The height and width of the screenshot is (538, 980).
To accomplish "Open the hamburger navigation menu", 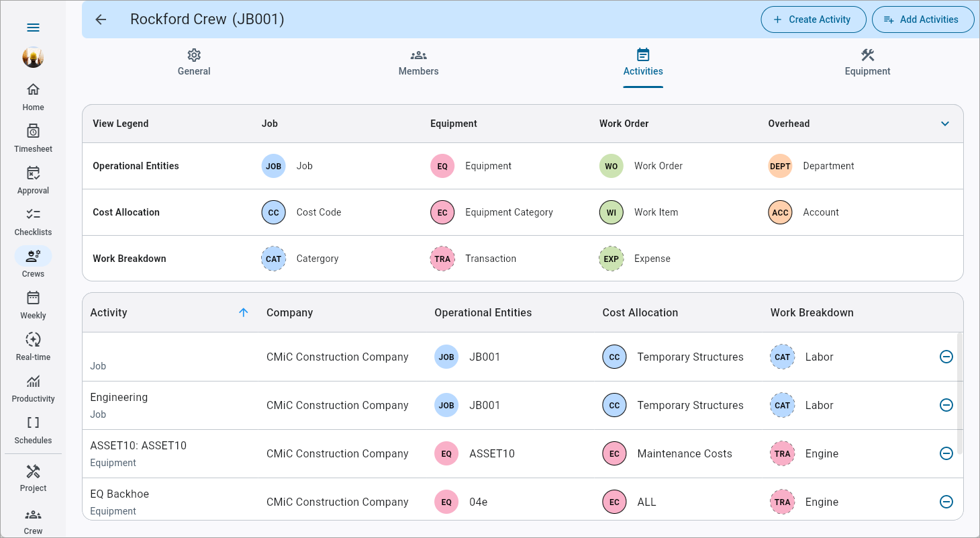I will [33, 28].
